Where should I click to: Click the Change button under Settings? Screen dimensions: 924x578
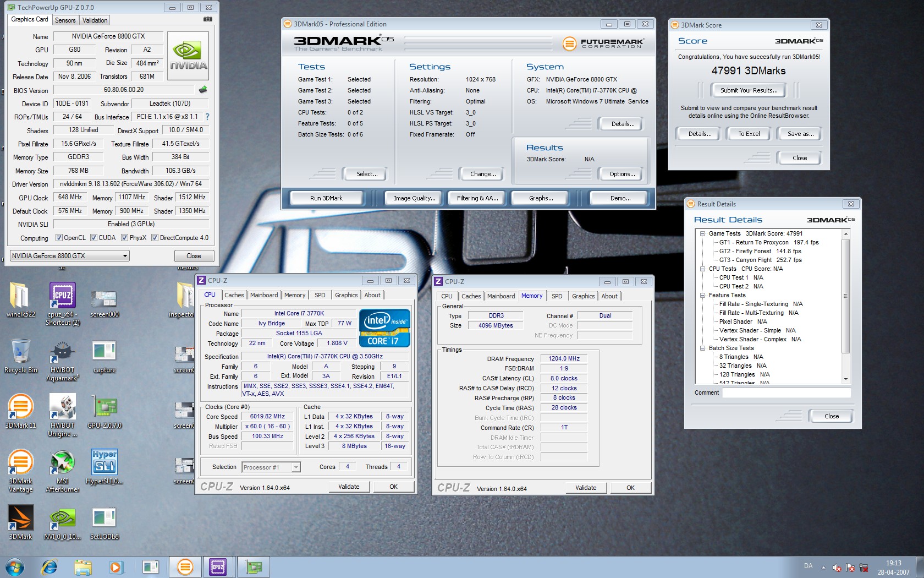pyautogui.click(x=483, y=174)
